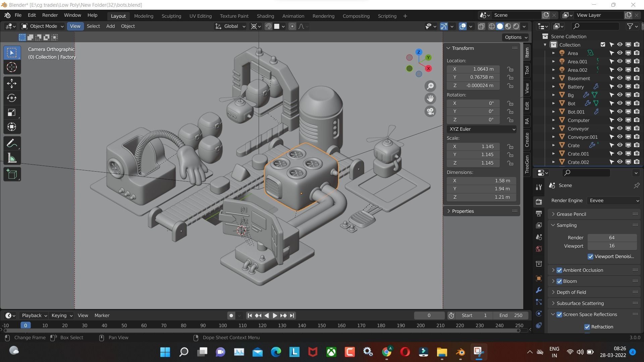Open the Global transform orientation dropdown
The height and width of the screenshot is (362, 644).
point(230,26)
